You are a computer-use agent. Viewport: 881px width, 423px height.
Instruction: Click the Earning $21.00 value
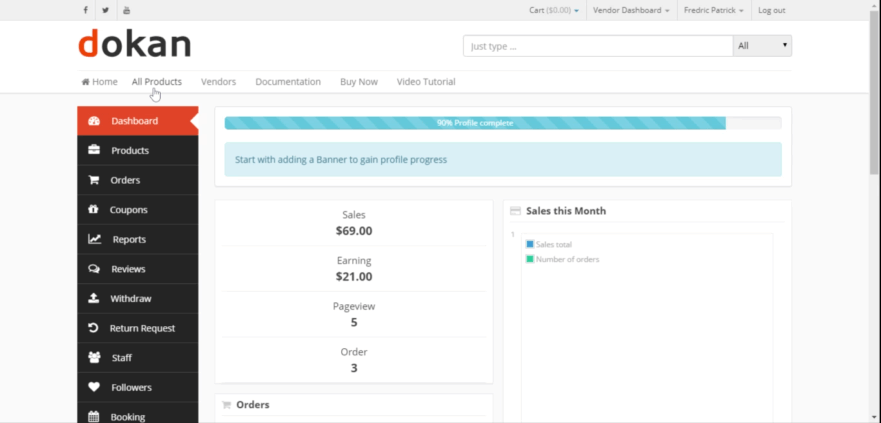pos(354,276)
